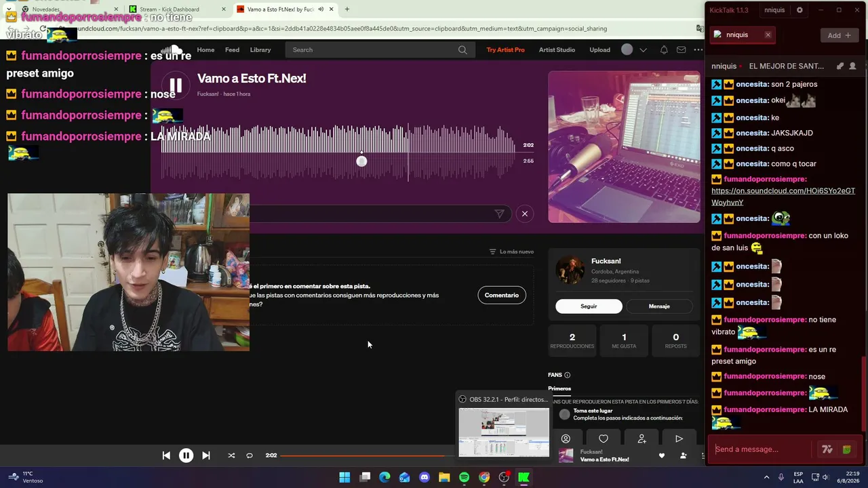This screenshot has height=488, width=868.
Task: Open the 'Lo más nuevo' sort dropdown
Action: [511, 251]
